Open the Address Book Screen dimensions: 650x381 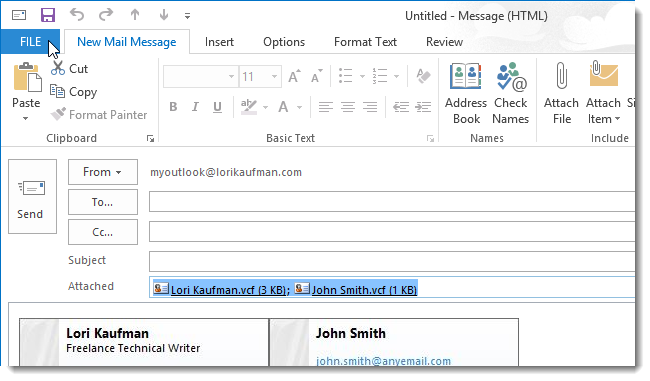click(x=466, y=94)
